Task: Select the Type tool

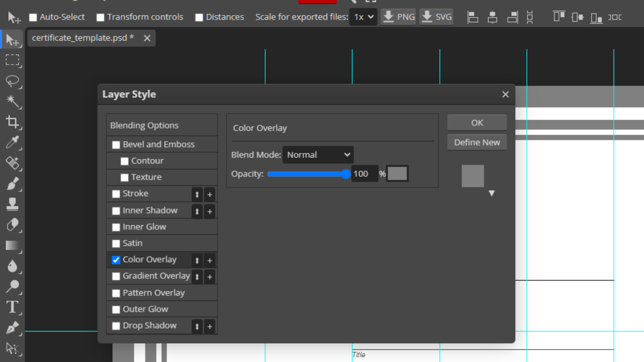Action: pyautogui.click(x=12, y=307)
